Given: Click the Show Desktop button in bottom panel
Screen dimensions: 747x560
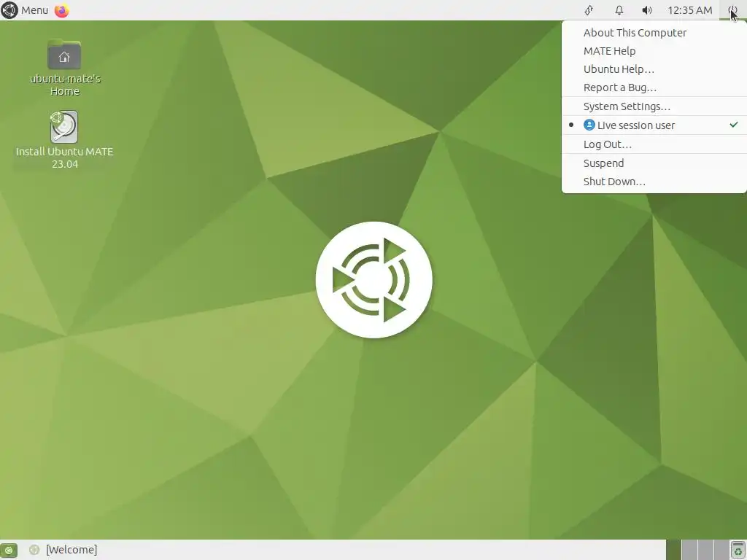Looking at the screenshot, I should click(x=9, y=550).
